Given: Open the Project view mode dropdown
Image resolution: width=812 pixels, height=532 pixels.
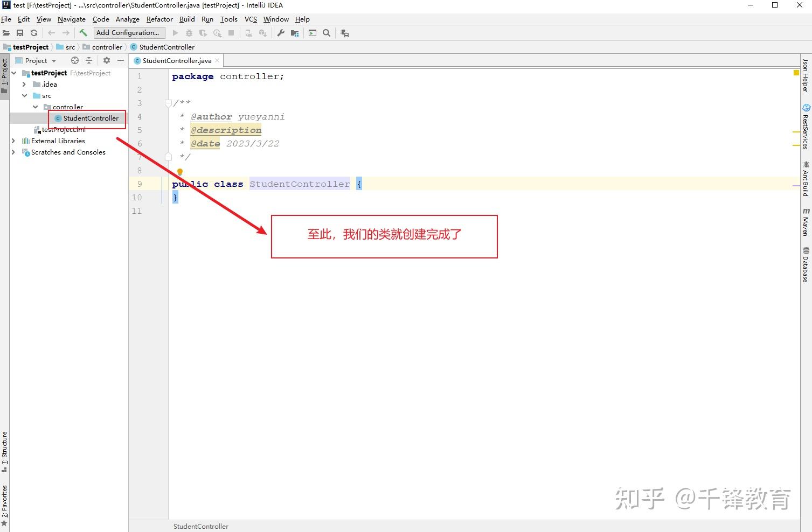Looking at the screenshot, I should click(x=53, y=60).
